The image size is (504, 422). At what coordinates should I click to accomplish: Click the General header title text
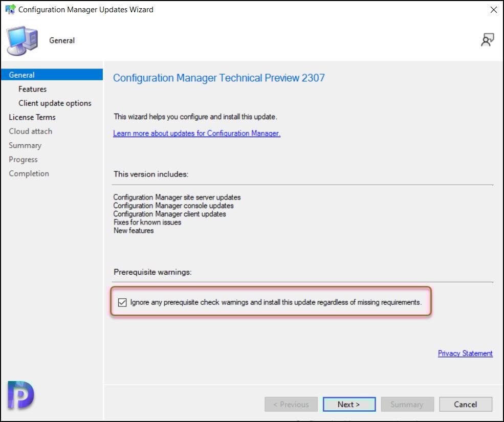tap(62, 40)
